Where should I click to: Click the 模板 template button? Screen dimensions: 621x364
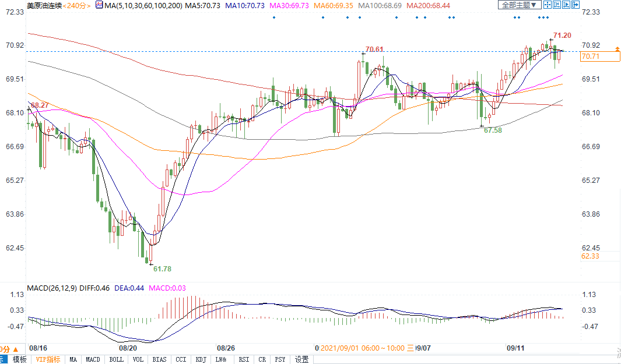tap(20, 359)
